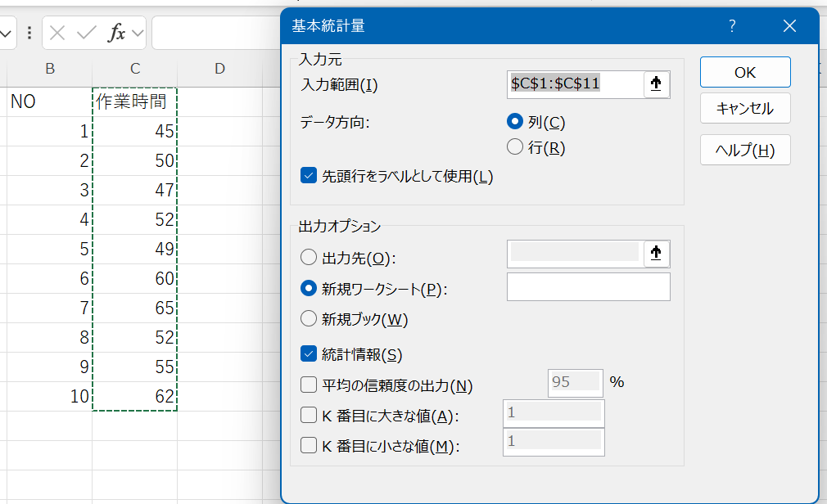The width and height of the screenshot is (827, 504).
Task: Click the input range collapse dialog icon
Action: (x=657, y=84)
